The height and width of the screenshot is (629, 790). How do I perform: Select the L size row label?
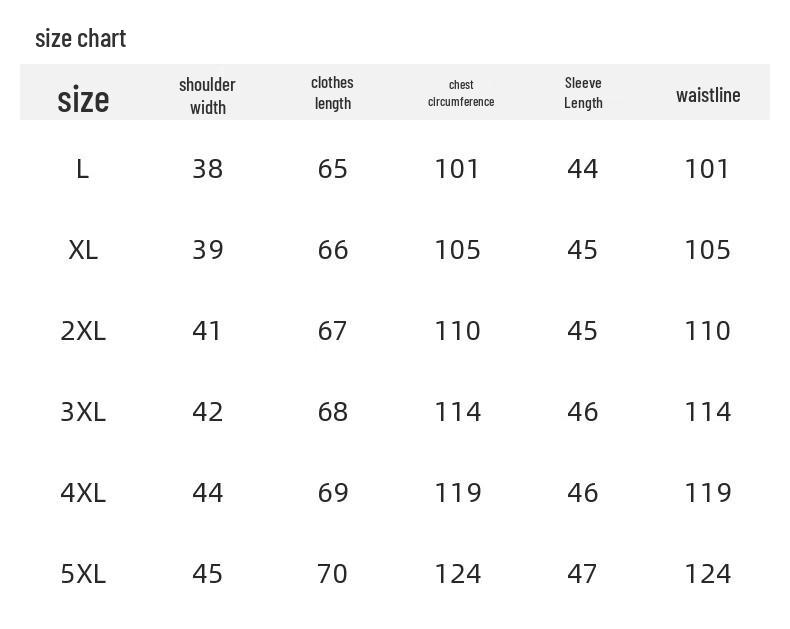click(83, 169)
